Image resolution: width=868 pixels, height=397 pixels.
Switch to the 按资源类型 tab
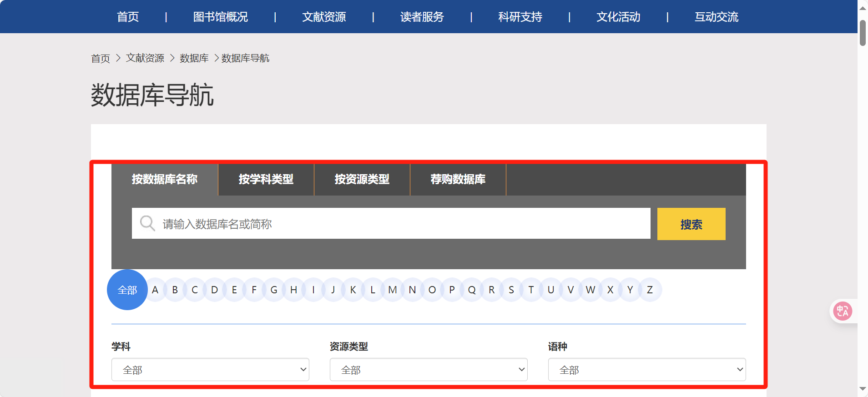click(x=362, y=179)
